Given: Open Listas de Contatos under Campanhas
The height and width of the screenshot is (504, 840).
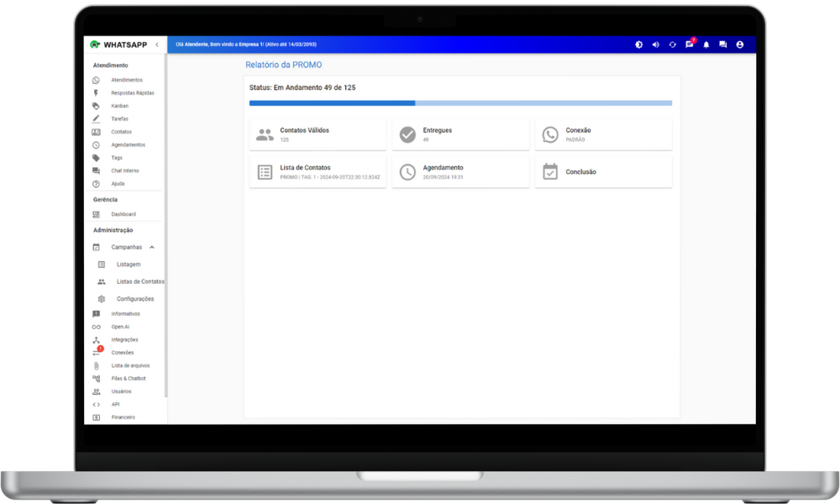Looking at the screenshot, I should [x=139, y=281].
